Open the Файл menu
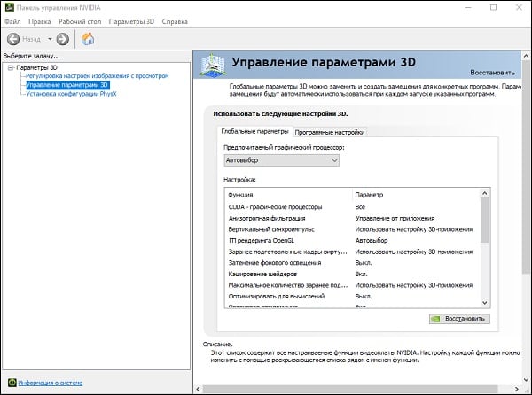Viewport: 532px width, 395px height. [x=13, y=20]
